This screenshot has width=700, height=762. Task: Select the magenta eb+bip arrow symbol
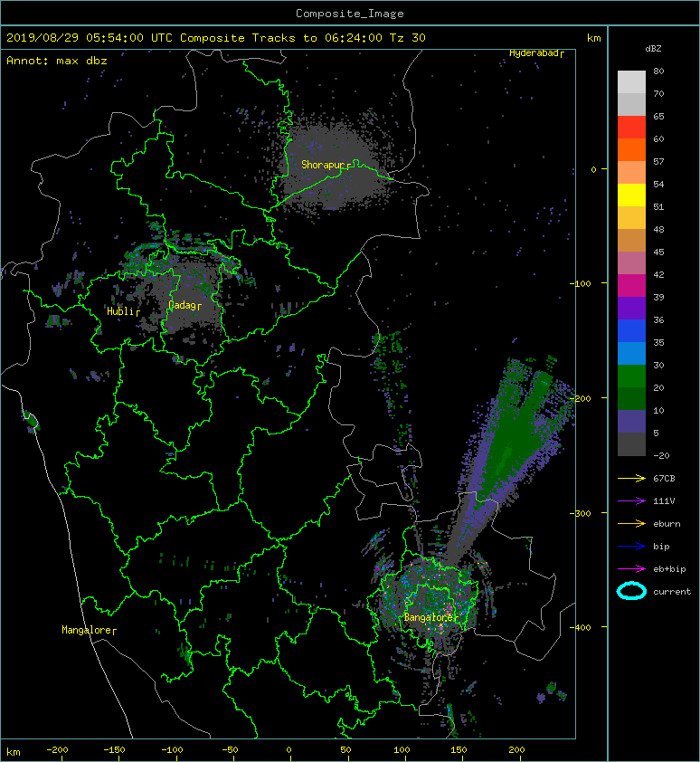click(x=631, y=568)
